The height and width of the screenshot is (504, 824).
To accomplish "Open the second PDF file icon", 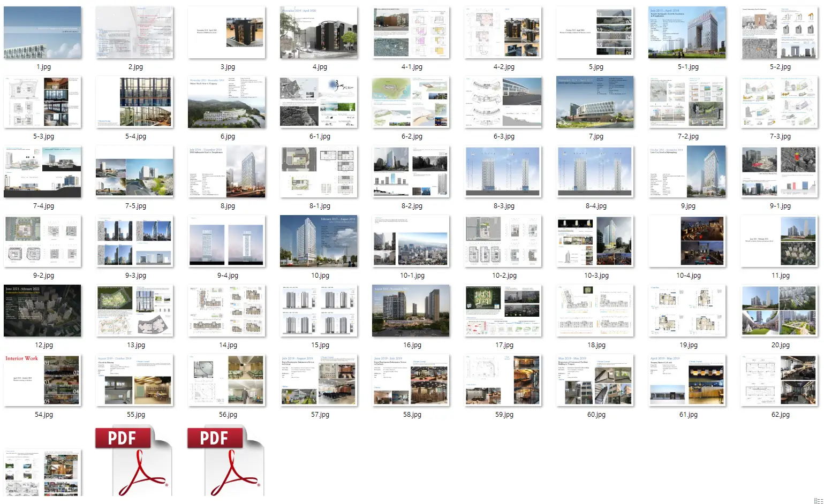I will pyautogui.click(x=226, y=461).
